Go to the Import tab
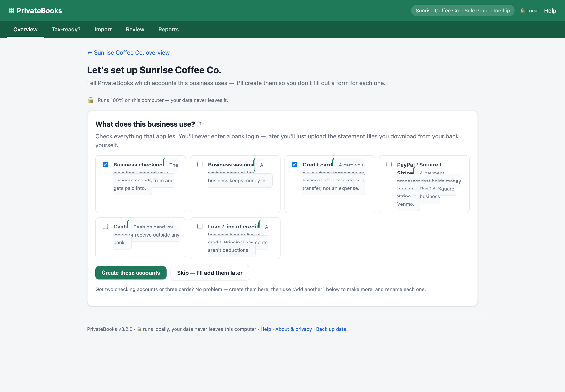Image resolution: width=565 pixels, height=392 pixels. (103, 29)
